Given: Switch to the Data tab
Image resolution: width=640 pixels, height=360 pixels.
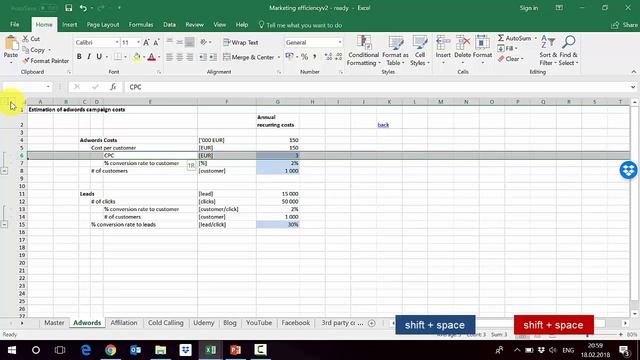Looking at the screenshot, I should (169, 24).
